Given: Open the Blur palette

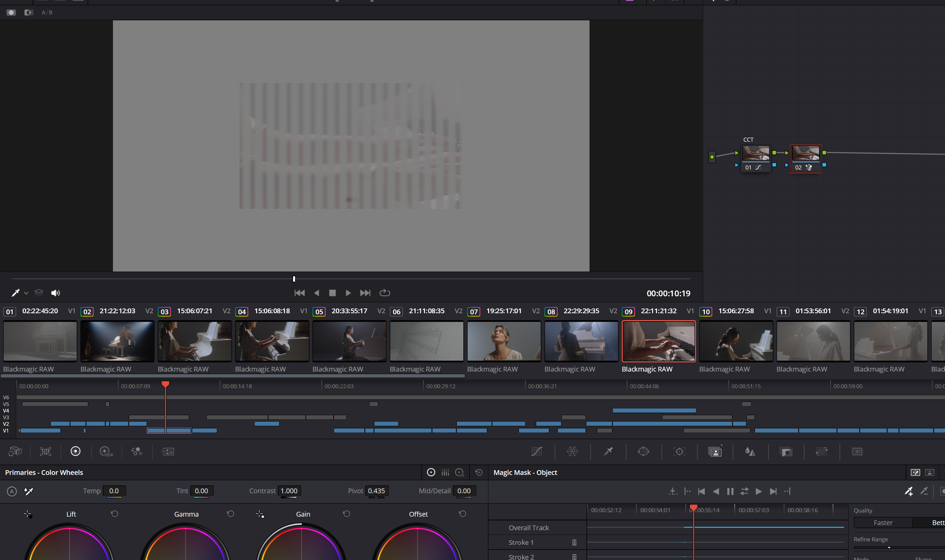Looking at the screenshot, I should (x=750, y=451).
